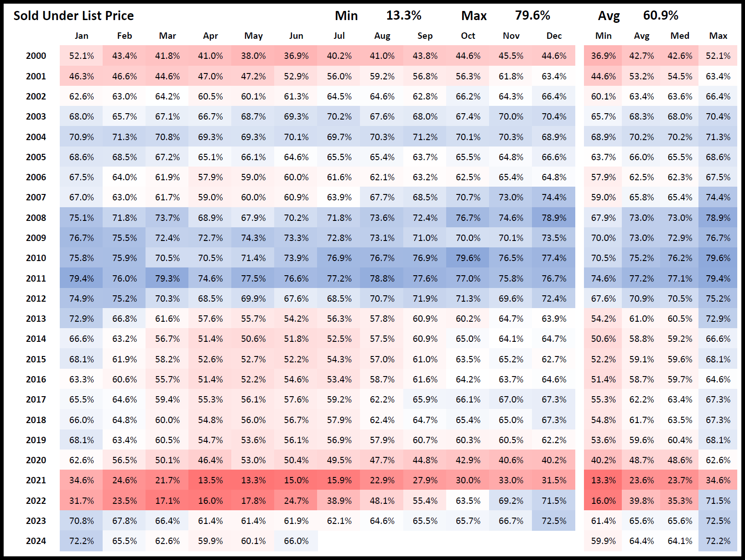Select the 2024 year row label
This screenshot has width=745, height=560.
click(x=36, y=541)
